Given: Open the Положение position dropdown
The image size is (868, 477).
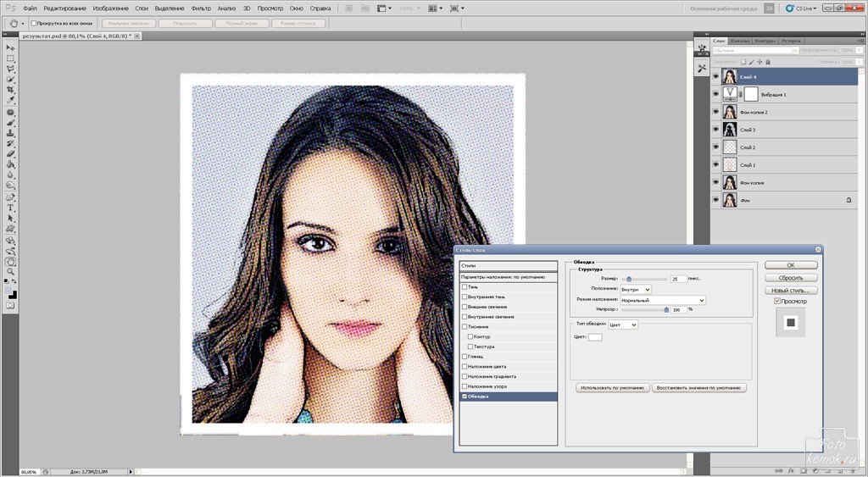Looking at the screenshot, I should (x=635, y=289).
